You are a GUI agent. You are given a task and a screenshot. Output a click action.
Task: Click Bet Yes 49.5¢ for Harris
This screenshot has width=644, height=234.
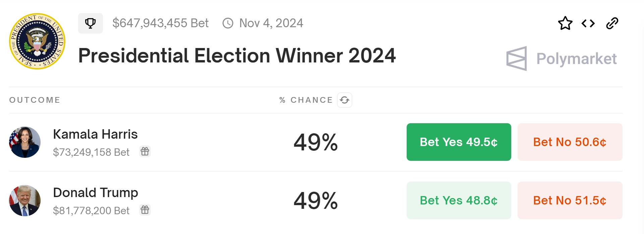[x=459, y=142]
